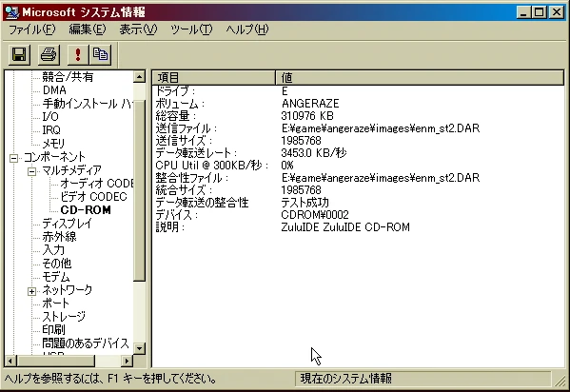Click the テスト成功 result value
Viewport: 570px width, 392px height.
click(x=305, y=203)
